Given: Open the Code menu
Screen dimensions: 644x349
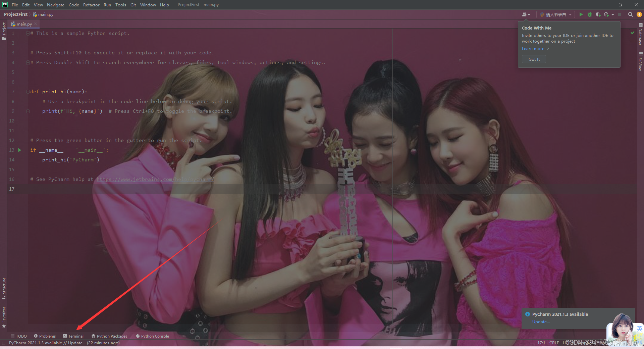Looking at the screenshot, I should pyautogui.click(x=74, y=5).
